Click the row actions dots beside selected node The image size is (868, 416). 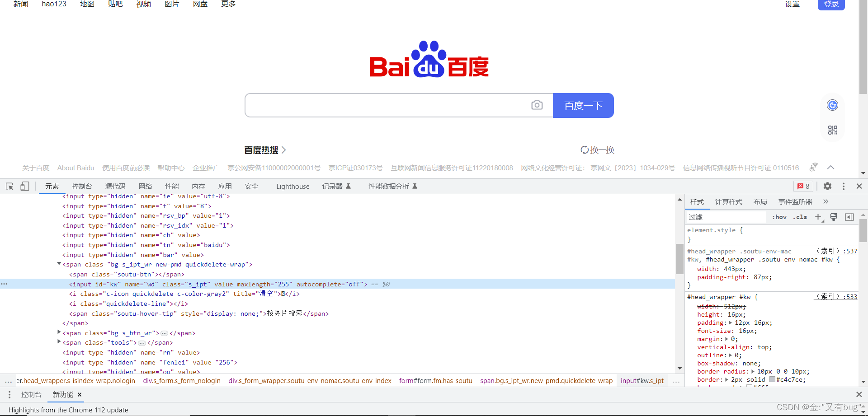tap(4, 284)
